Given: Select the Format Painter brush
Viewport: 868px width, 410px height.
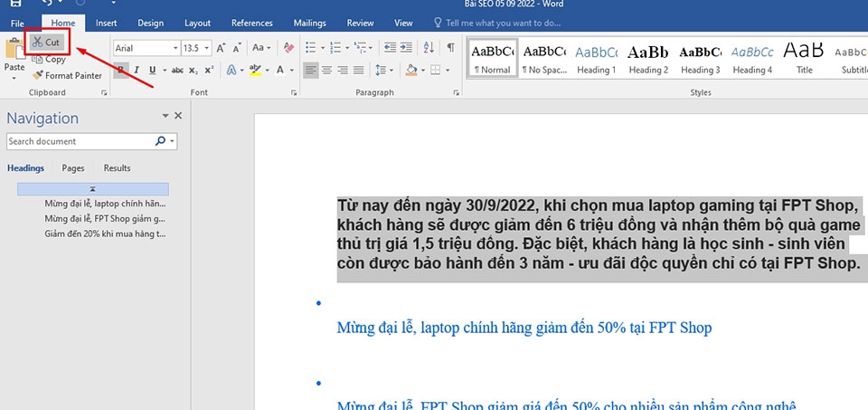Looking at the screenshot, I should (67, 75).
